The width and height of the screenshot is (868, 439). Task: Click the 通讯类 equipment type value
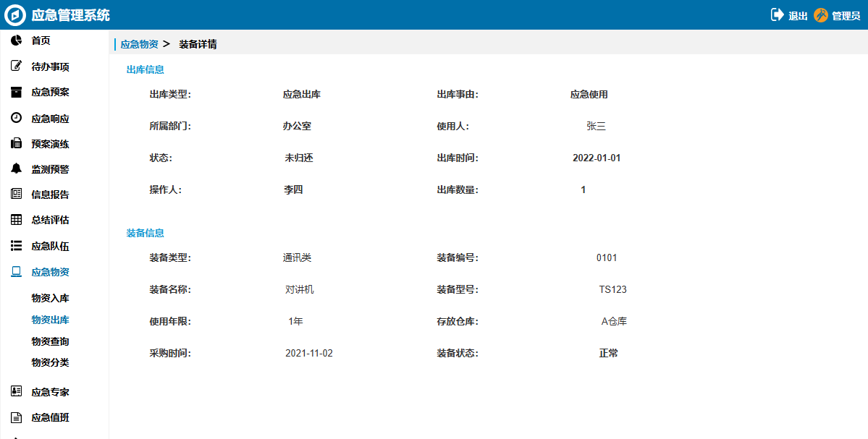tap(297, 257)
